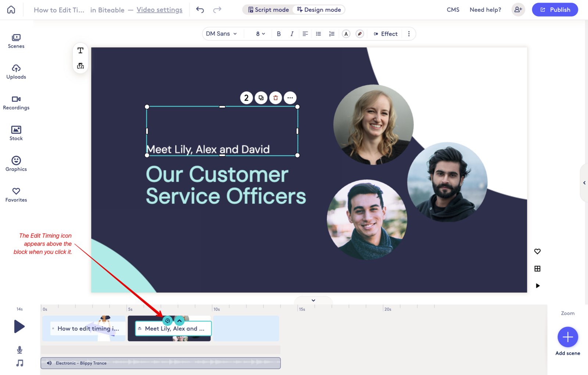
Task: Duplicate the selected text element
Action: [261, 98]
